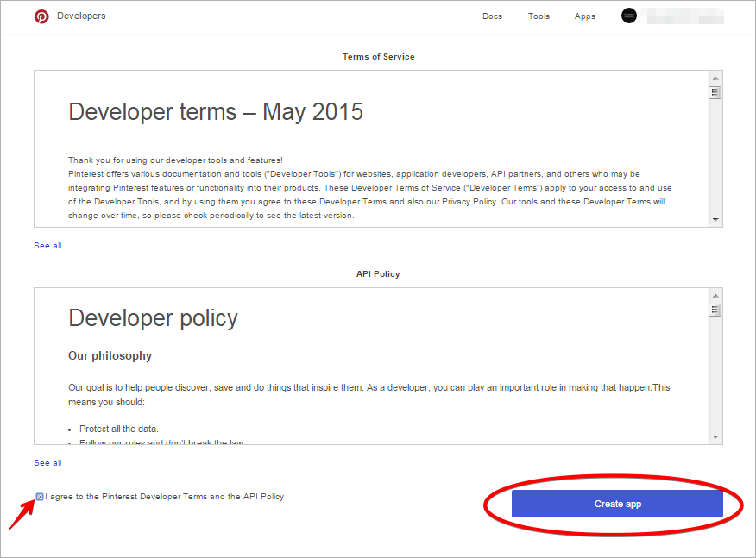Open See all under Terms of Service
This screenshot has height=558, width=756.
tap(47, 245)
